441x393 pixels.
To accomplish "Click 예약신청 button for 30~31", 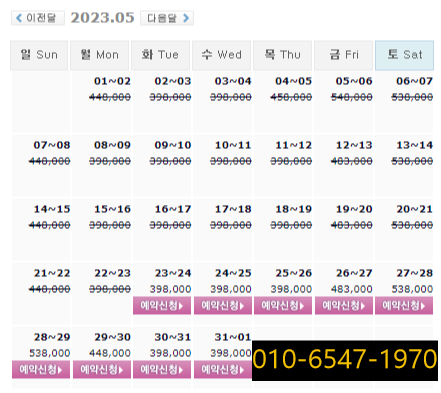I will pyautogui.click(x=162, y=369).
